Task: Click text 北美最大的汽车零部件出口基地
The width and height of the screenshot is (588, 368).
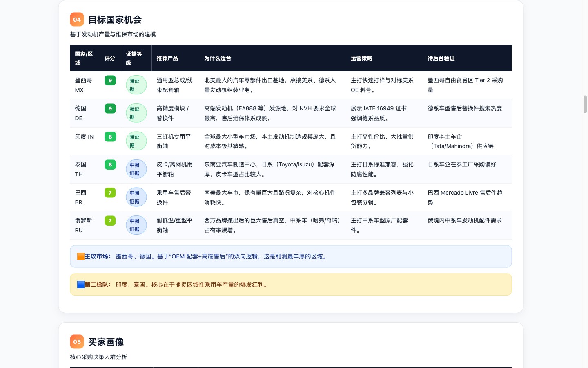Action: [244, 80]
